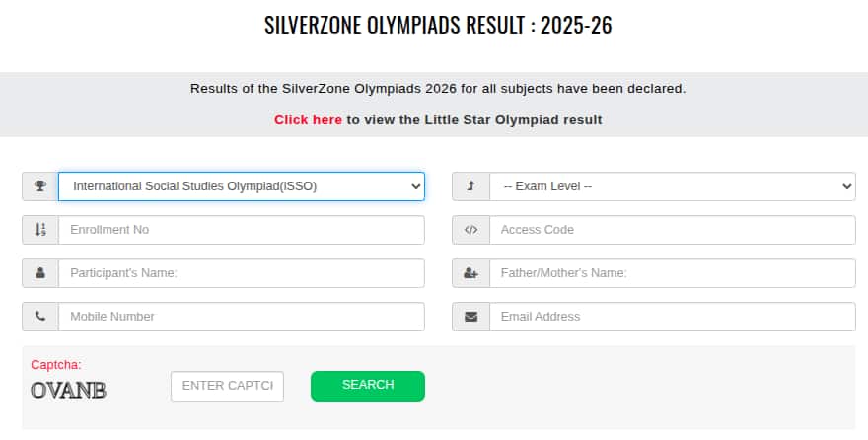Click the person icon beside Participant's Name

(40, 273)
